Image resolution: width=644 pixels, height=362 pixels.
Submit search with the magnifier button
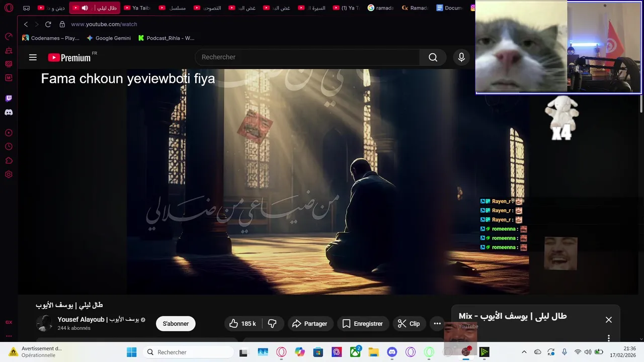tap(433, 57)
